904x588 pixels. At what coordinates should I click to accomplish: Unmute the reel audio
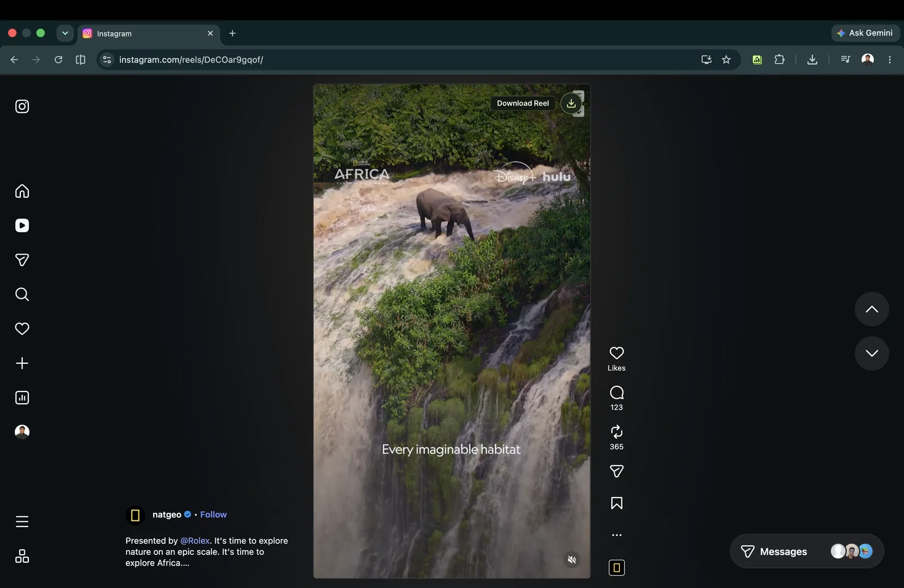[572, 560]
